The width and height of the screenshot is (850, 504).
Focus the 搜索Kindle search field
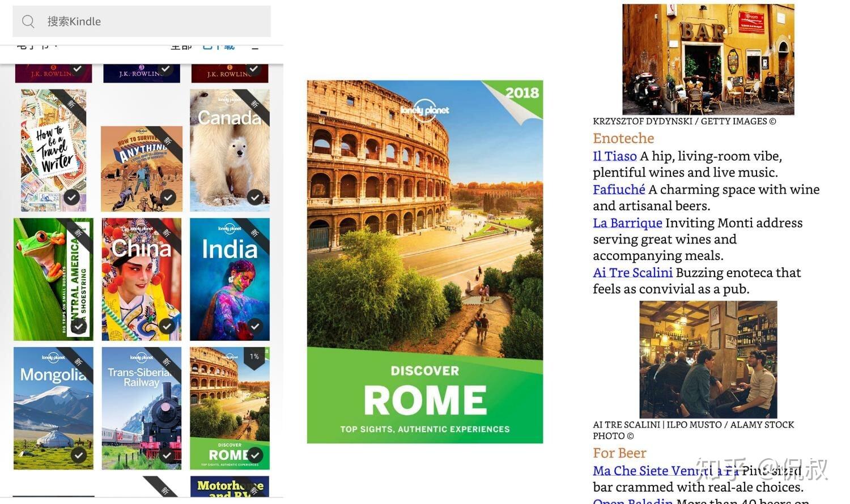click(x=142, y=22)
